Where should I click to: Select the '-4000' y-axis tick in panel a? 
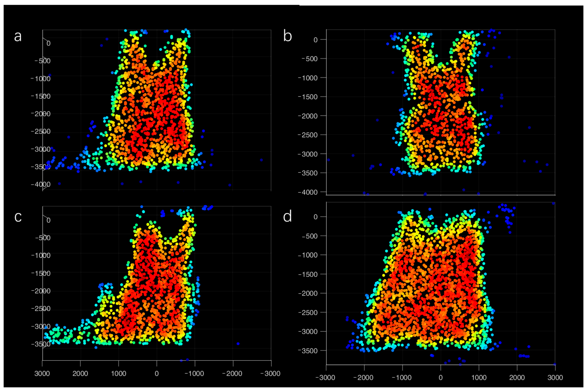pos(41,184)
